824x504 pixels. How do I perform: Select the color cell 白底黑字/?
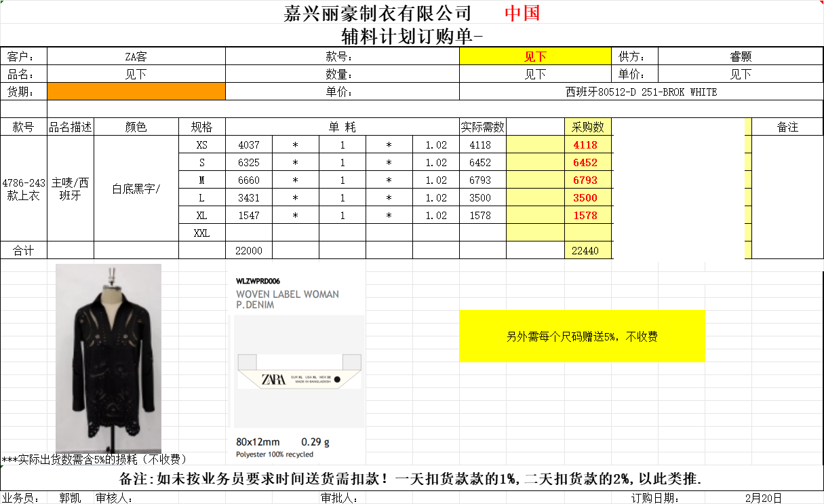click(136, 189)
